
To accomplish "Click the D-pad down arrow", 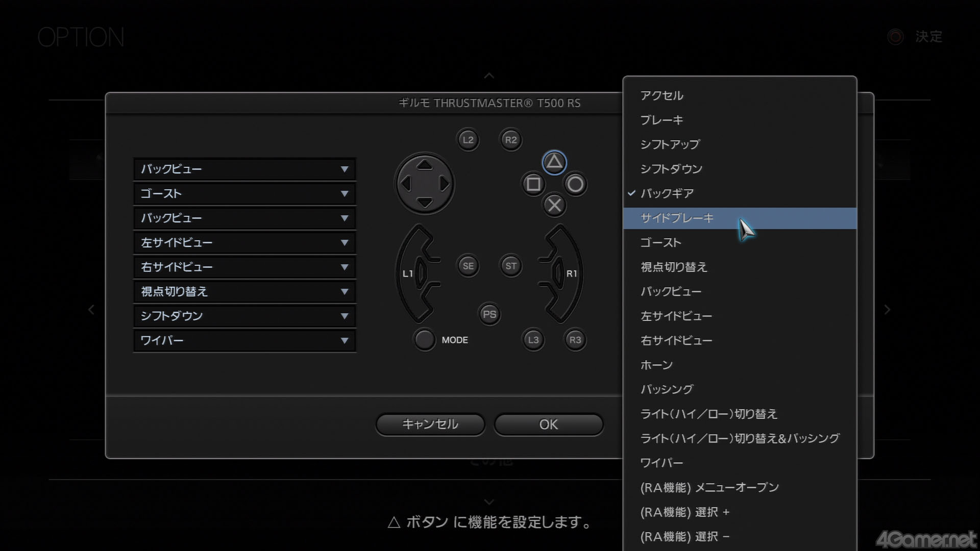I will coord(425,203).
